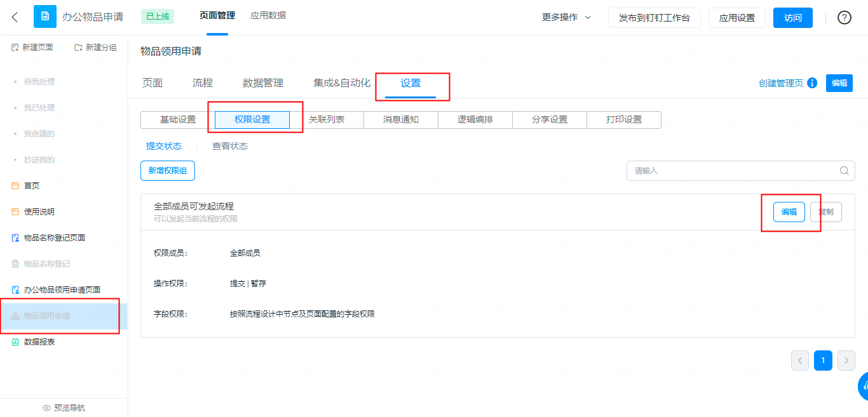
Task: Open the 页面 tab
Action: 153,83
